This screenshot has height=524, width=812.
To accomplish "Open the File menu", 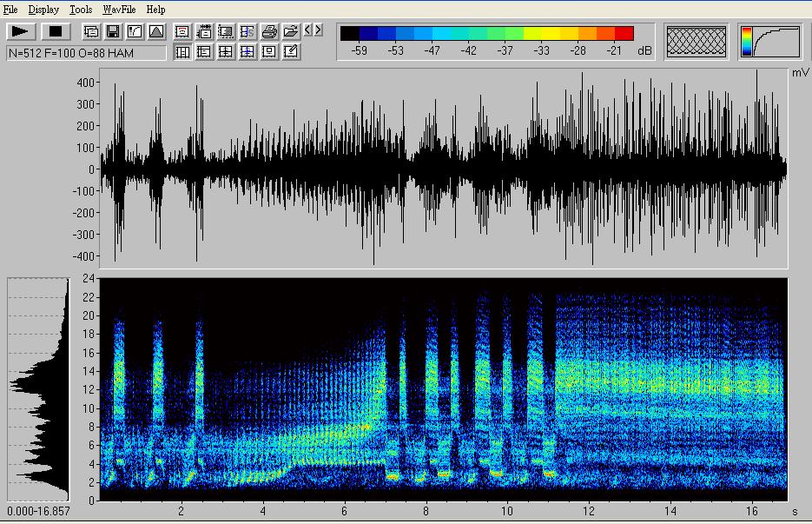I will (10, 10).
